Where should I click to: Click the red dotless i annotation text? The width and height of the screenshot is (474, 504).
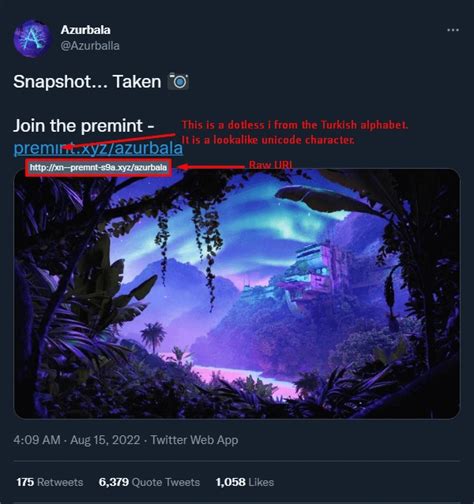tap(295, 125)
